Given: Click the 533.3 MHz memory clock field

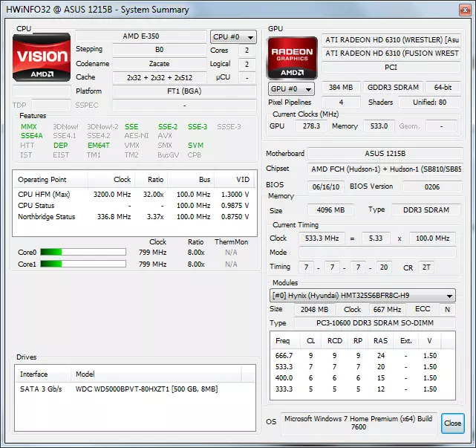Looking at the screenshot, I should (322, 238).
